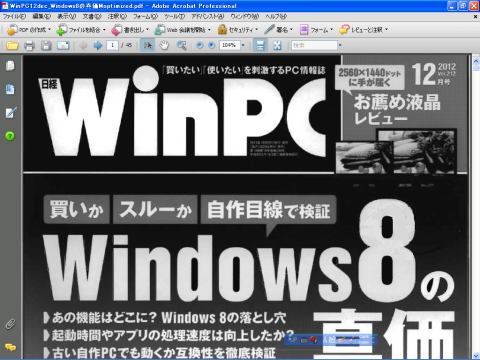The height and width of the screenshot is (360, 480).
Task: Click the フォーム form icon
Action: coord(304,30)
